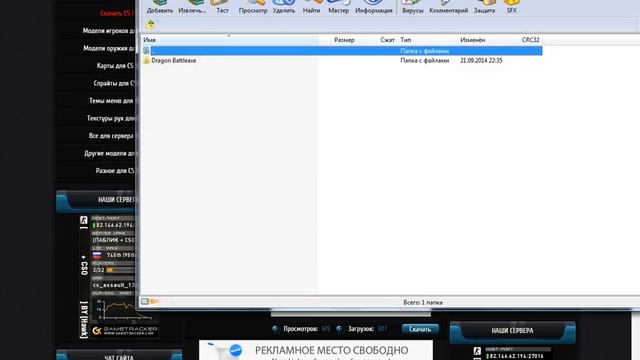Click the Просмотров counter label

pyautogui.click(x=300, y=329)
